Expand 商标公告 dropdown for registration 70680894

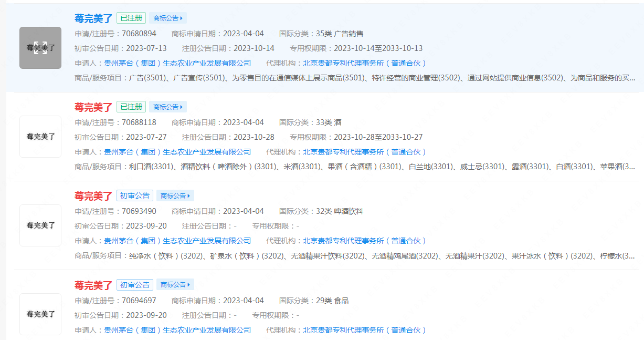tap(167, 18)
